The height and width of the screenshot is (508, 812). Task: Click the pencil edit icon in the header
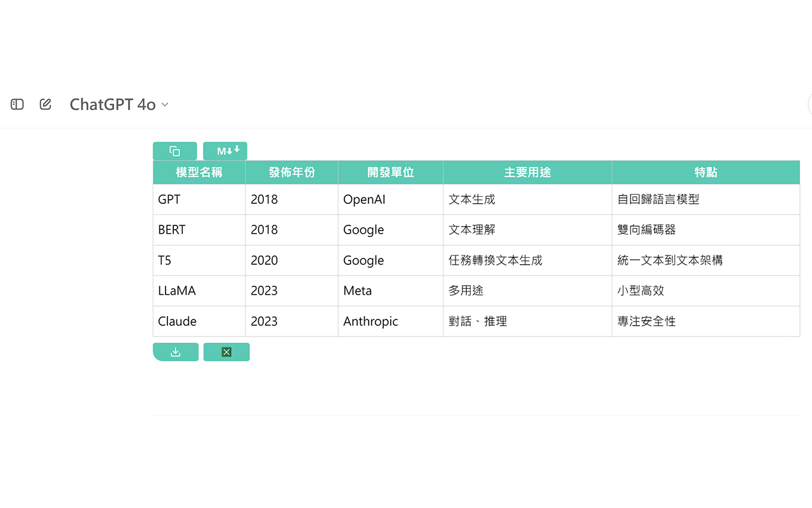tap(45, 104)
